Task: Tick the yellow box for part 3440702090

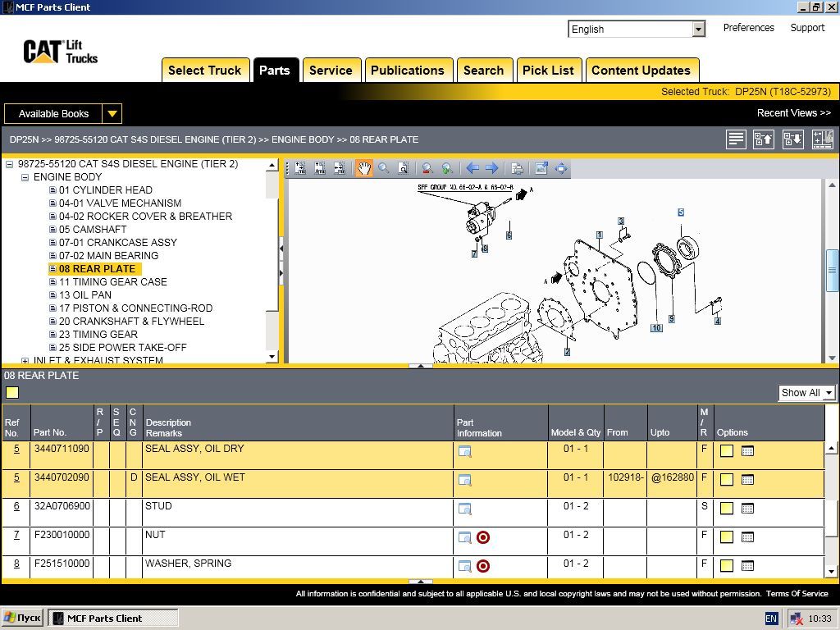Action: (727, 479)
